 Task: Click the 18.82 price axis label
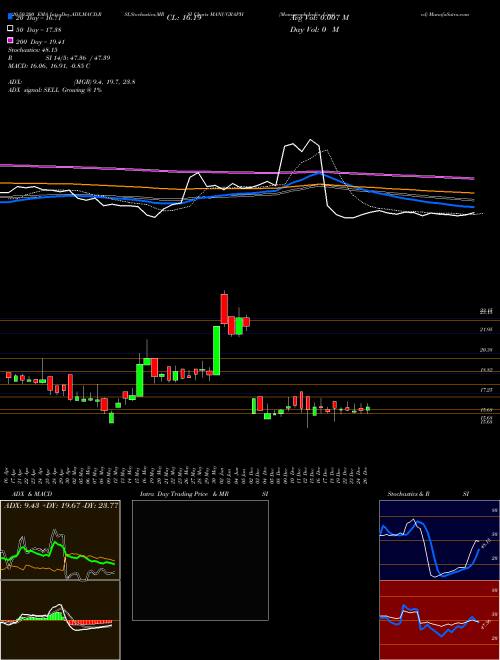tap(486, 370)
